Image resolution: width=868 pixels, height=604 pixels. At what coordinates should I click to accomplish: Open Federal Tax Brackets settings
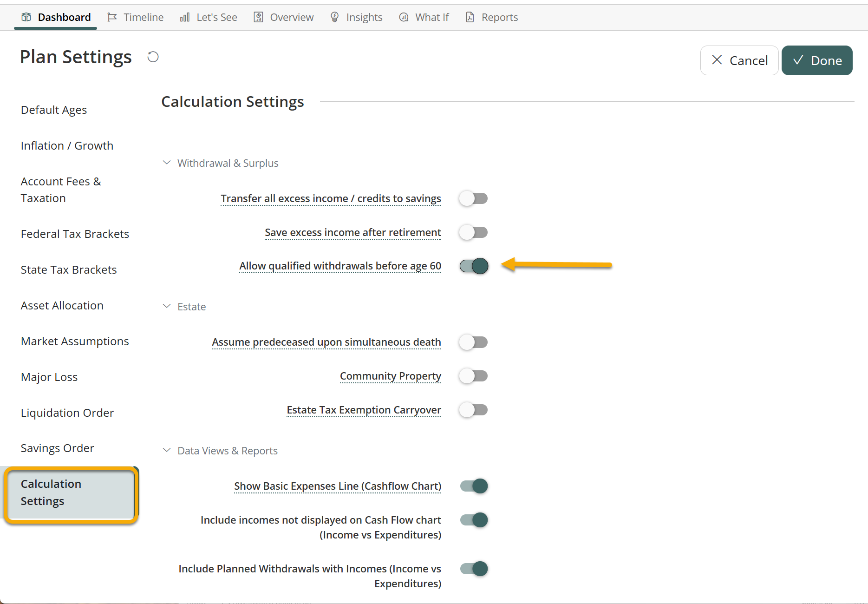point(75,234)
